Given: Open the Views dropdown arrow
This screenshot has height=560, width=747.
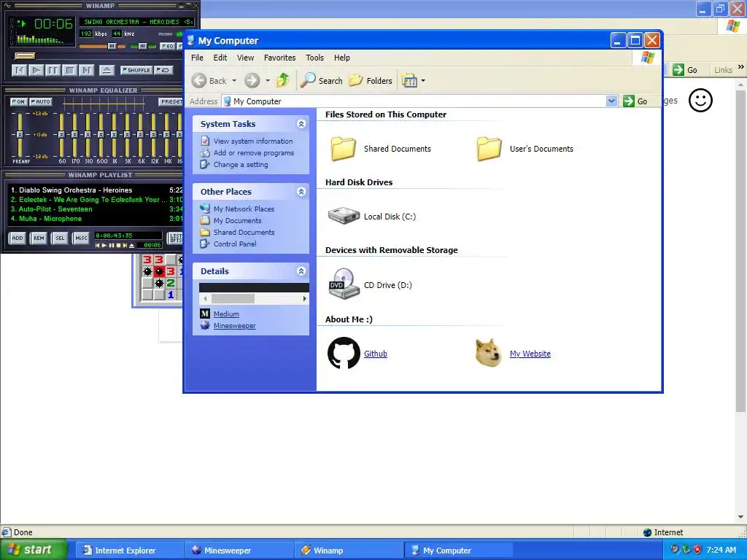Looking at the screenshot, I should coord(423,80).
